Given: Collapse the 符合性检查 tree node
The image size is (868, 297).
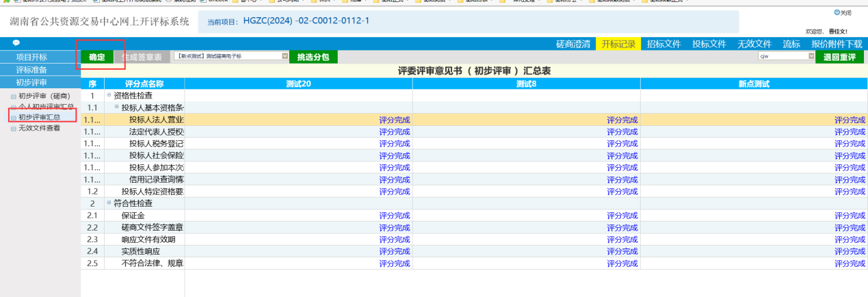Looking at the screenshot, I should point(109,203).
